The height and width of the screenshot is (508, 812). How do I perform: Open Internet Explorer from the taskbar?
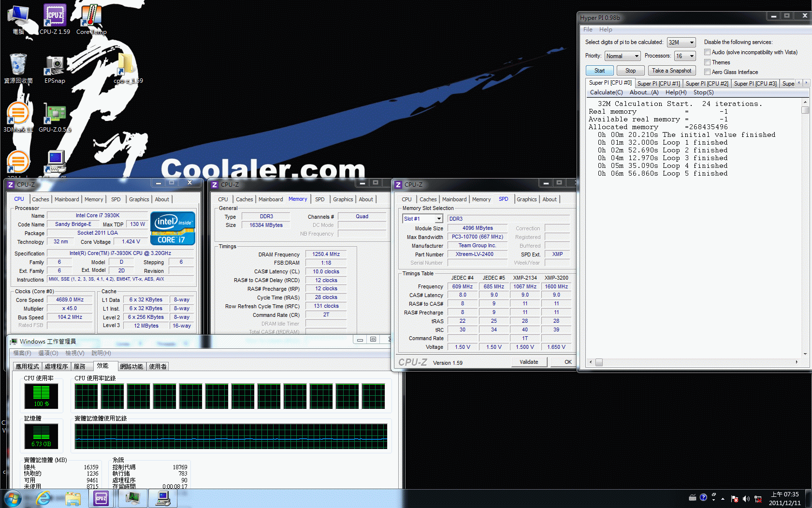point(43,498)
